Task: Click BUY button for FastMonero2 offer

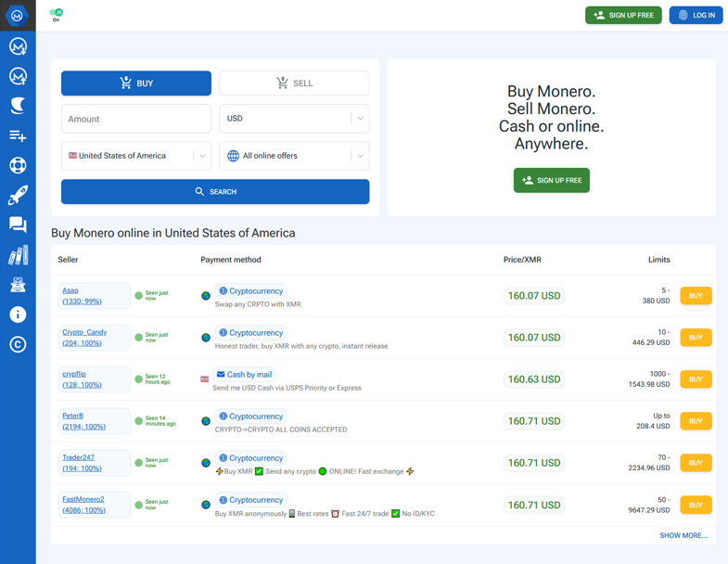Action: coord(696,505)
